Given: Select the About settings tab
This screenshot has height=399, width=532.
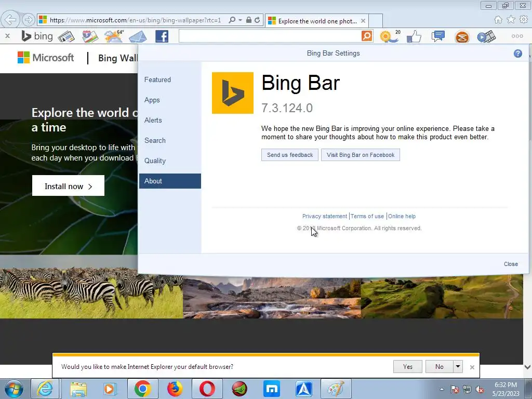Looking at the screenshot, I should pos(170,181).
